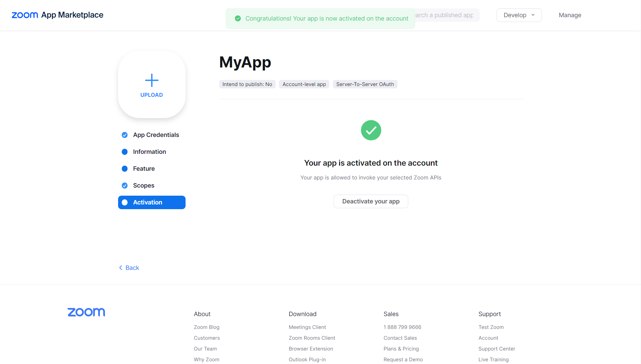Viewport: 641px width, 364px height.
Task: Open the Request a Demo link
Action: tap(403, 360)
